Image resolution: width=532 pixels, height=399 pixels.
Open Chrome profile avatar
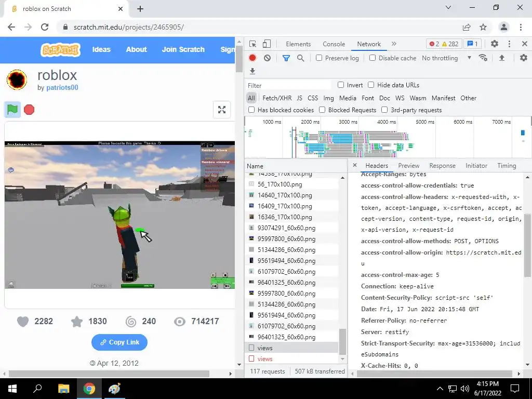(504, 27)
